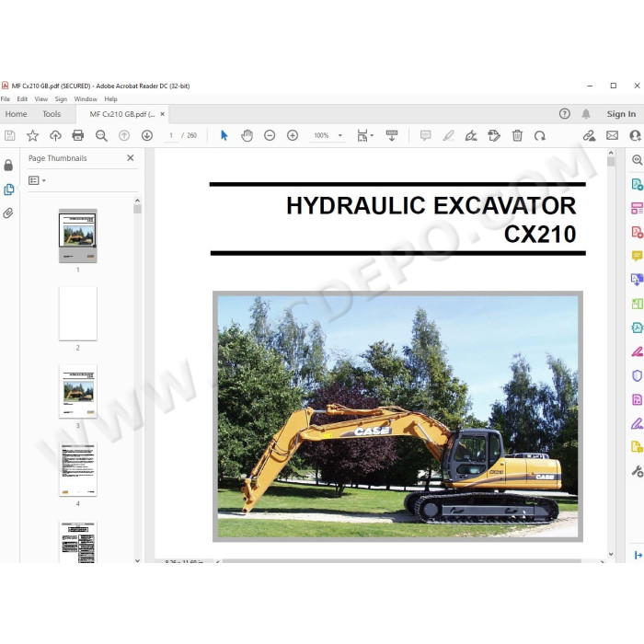The image size is (644, 644).
Task: Open the stamp tool icon
Action: tap(494, 135)
